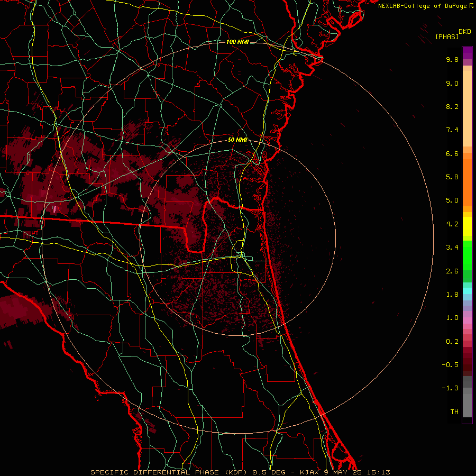Click the 2.6 scale value
Screen dimensions: 476x476
pyautogui.click(x=452, y=271)
